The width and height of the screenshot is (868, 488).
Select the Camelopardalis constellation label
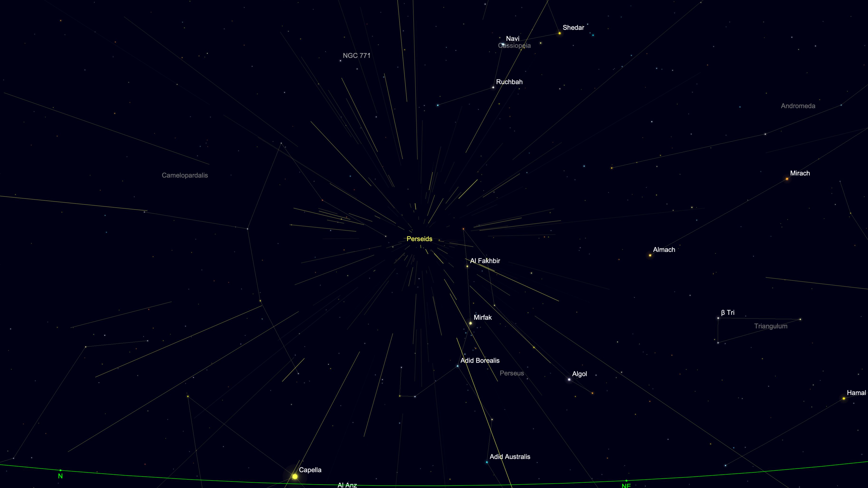click(185, 175)
